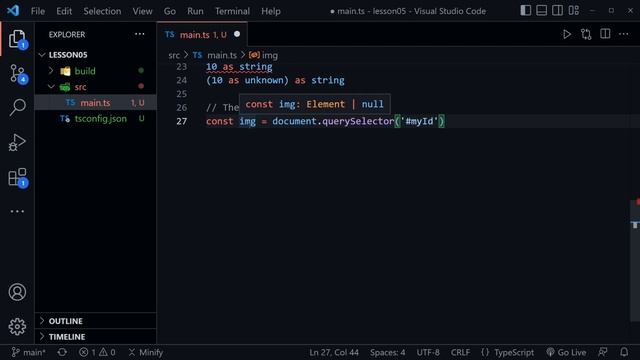640x360 pixels.
Task: Click main.ts in the breadcrumb
Action: [222, 55]
